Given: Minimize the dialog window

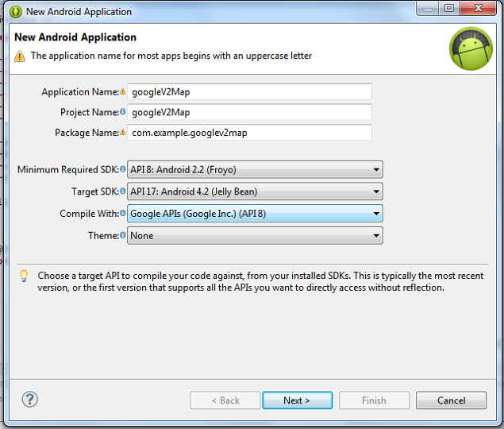Looking at the screenshot, I should [428, 8].
